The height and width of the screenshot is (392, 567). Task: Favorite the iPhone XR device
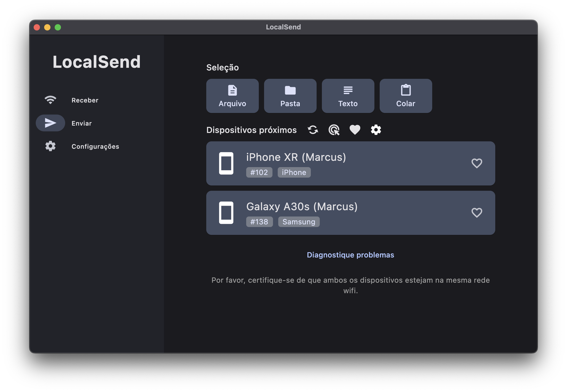(477, 163)
